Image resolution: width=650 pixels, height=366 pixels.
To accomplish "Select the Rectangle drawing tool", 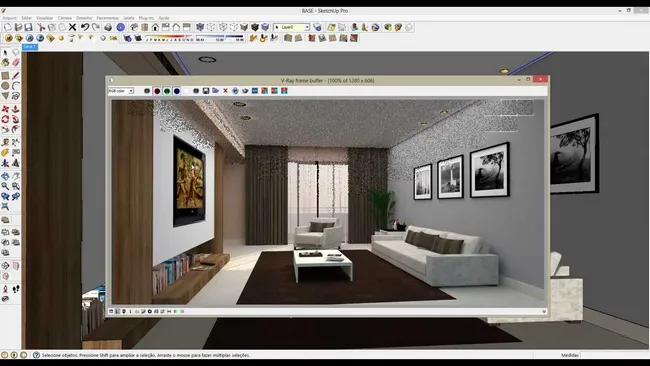I will (x=5, y=75).
